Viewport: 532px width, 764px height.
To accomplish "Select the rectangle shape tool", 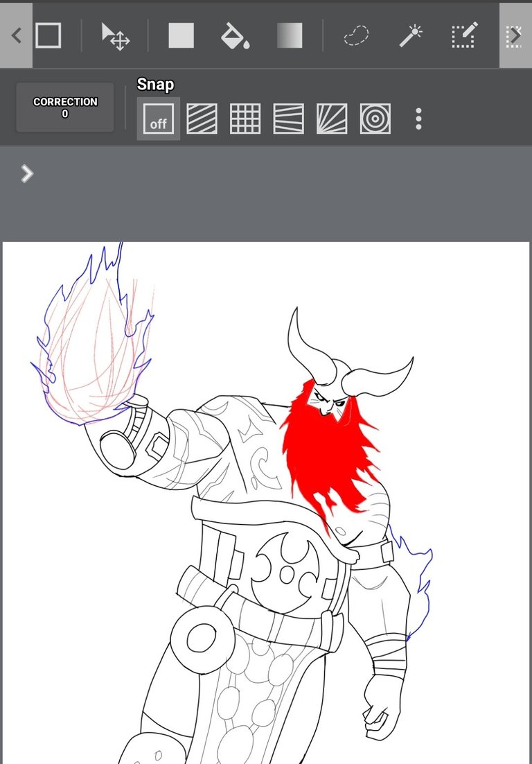I will 48,35.
